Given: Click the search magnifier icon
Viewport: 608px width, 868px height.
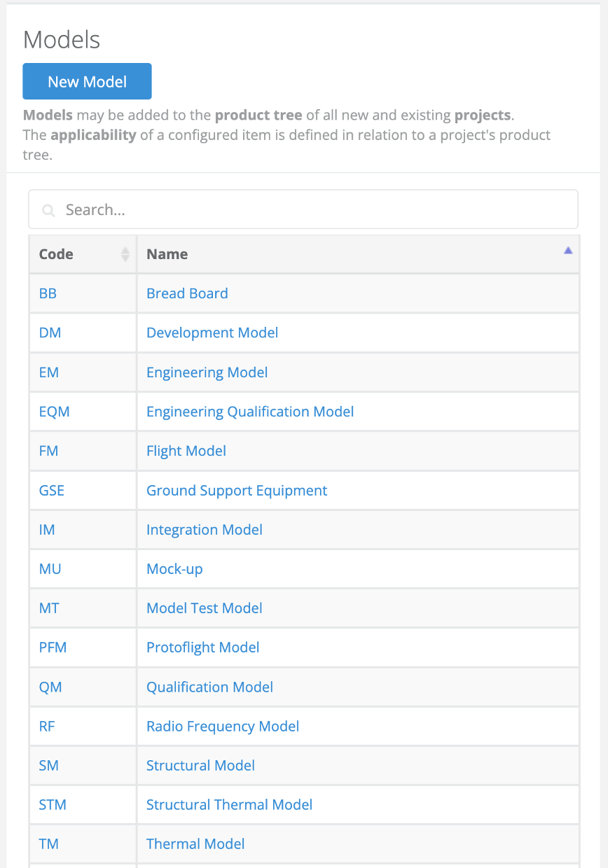Looking at the screenshot, I should 48,210.
